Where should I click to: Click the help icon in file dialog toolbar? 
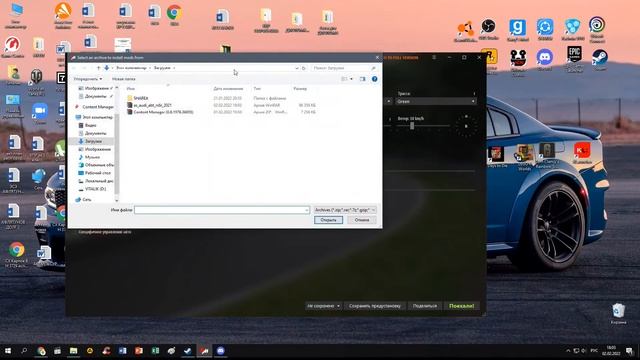tap(374, 79)
